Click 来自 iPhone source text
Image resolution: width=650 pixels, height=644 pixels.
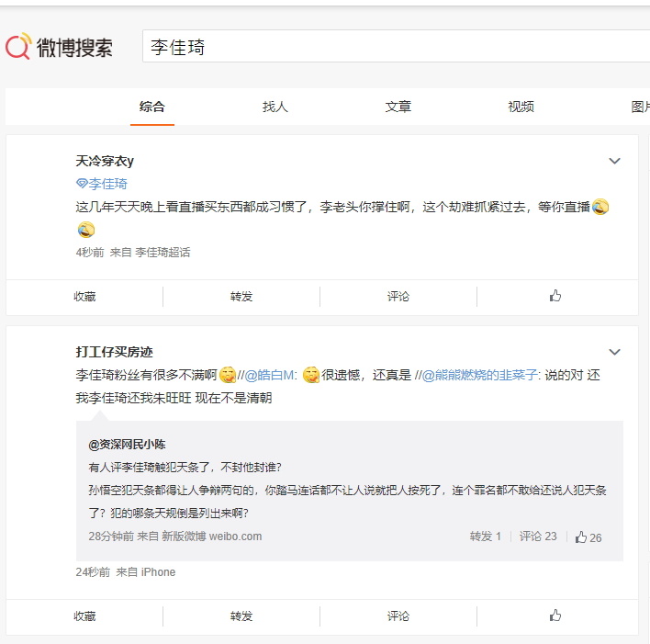tap(145, 572)
